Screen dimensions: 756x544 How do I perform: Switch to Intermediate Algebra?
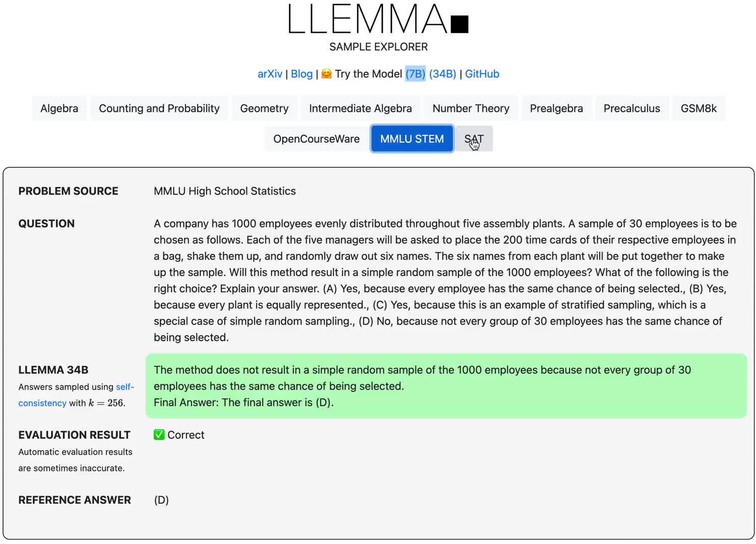360,108
